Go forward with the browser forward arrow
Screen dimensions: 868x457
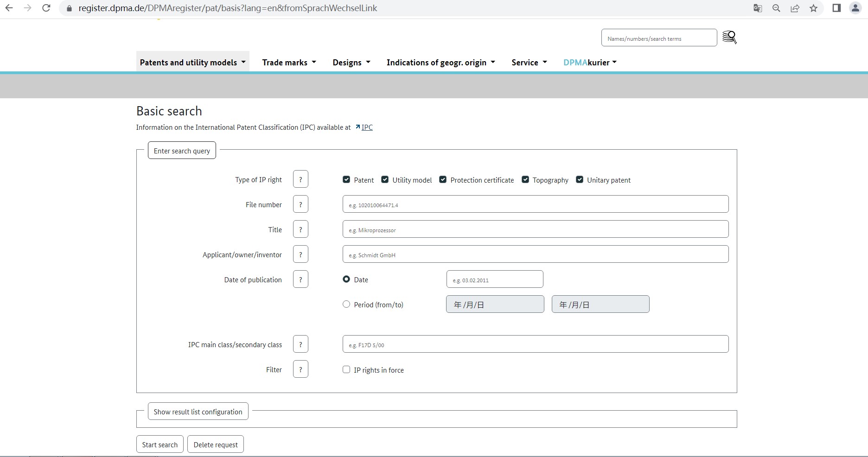point(27,8)
